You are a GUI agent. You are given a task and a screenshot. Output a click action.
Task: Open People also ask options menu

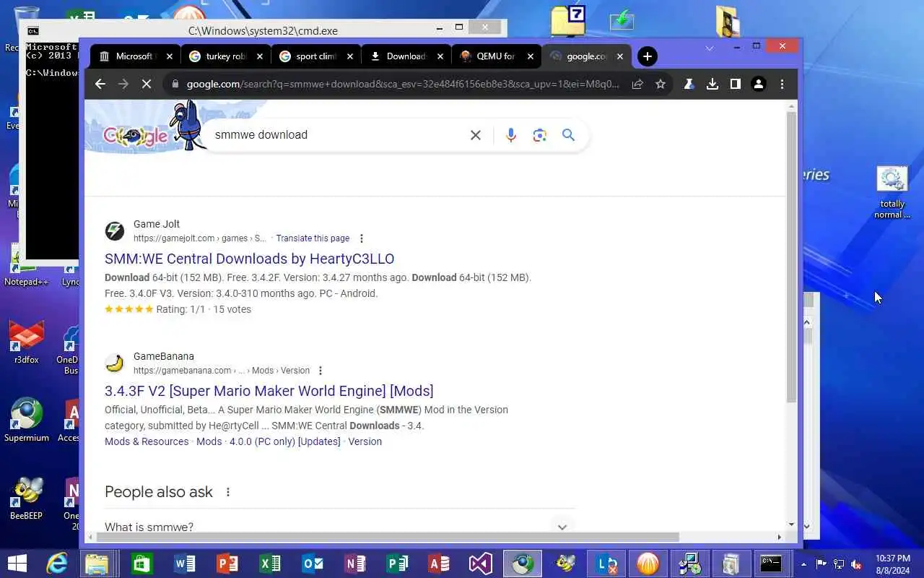pos(228,492)
